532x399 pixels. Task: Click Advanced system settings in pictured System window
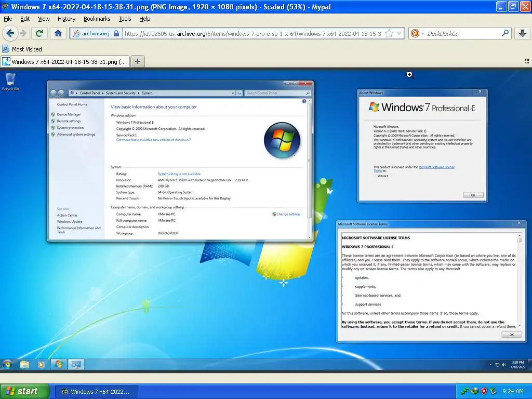pyautogui.click(x=76, y=135)
